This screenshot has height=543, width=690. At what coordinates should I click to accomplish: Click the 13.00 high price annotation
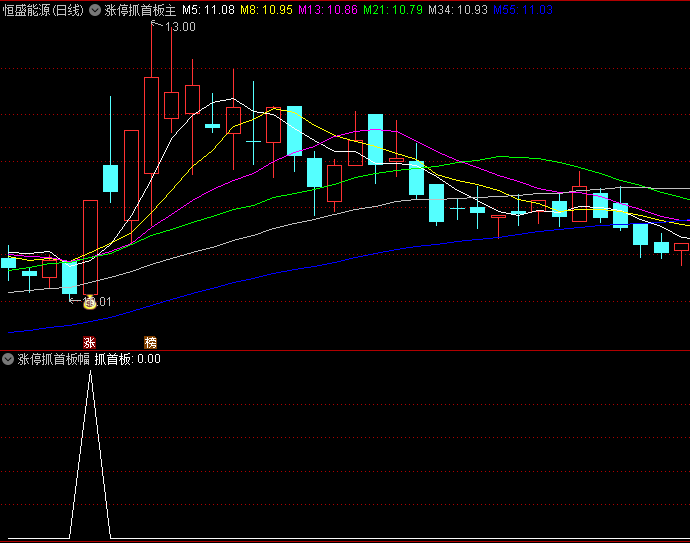(x=180, y=27)
